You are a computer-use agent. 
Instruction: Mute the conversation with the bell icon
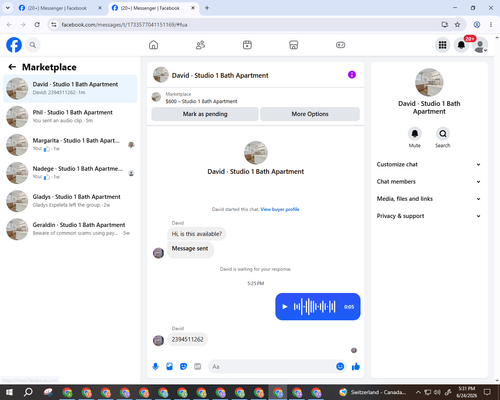click(x=415, y=134)
